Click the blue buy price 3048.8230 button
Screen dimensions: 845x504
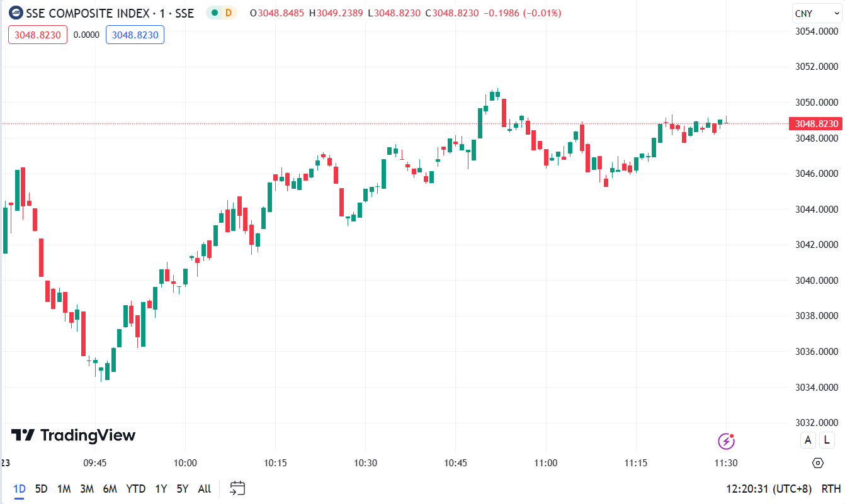click(135, 35)
